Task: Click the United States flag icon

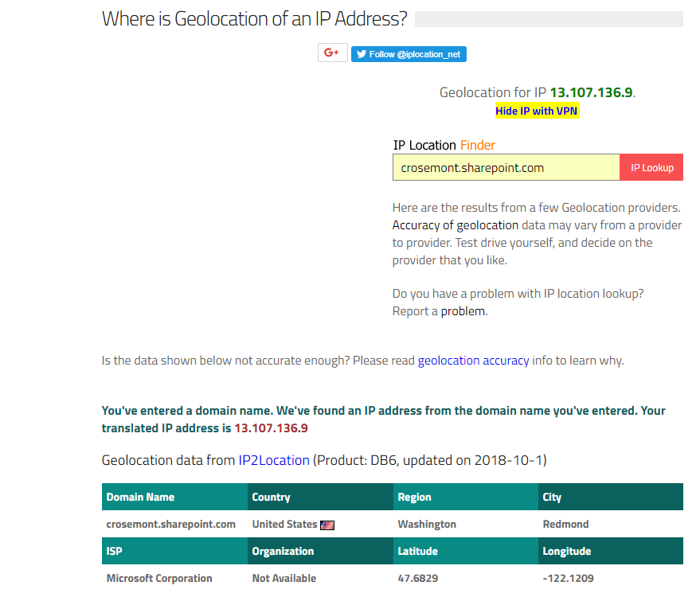Action: (327, 525)
